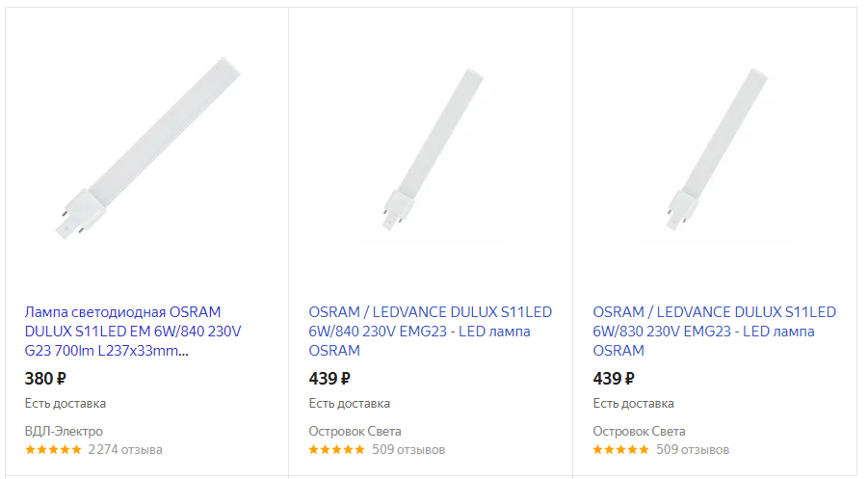Open the ВДЛ-Электро shop link
Image resolution: width=868 pixels, height=479 pixels.
(x=64, y=431)
